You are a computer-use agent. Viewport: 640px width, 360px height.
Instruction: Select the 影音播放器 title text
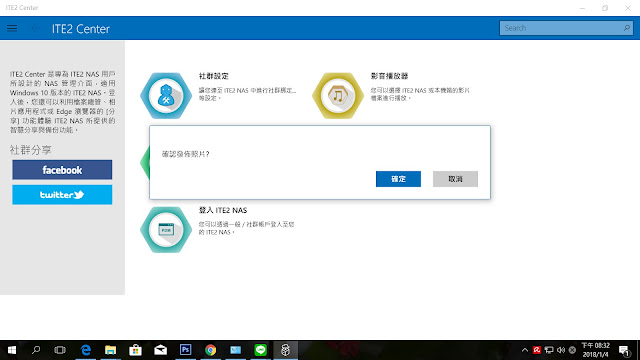[389, 76]
